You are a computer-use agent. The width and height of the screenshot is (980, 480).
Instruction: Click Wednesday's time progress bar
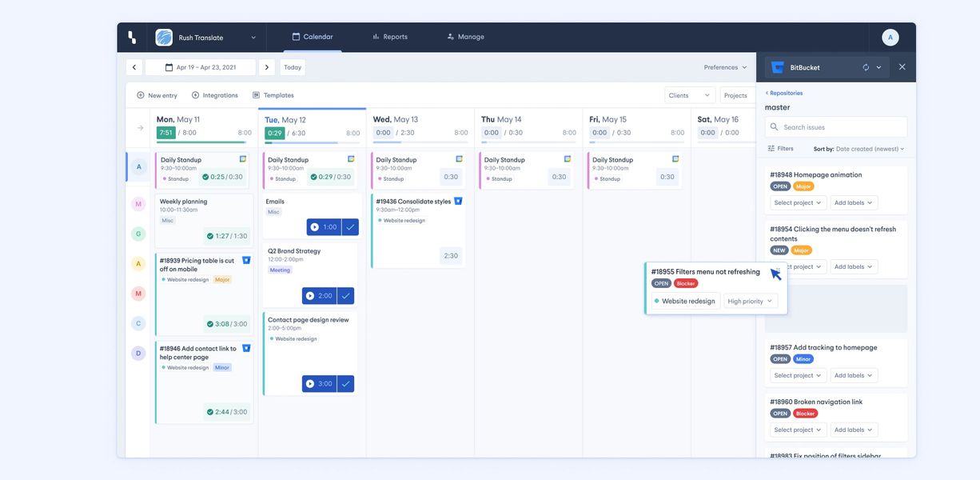coord(420,142)
